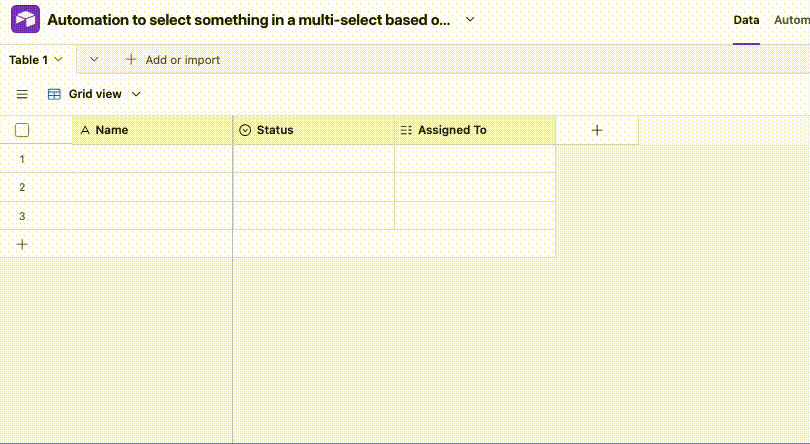Image resolution: width=810 pixels, height=444 pixels.
Task: Open the views sidebar hamburger icon
Action: pyautogui.click(x=22, y=94)
